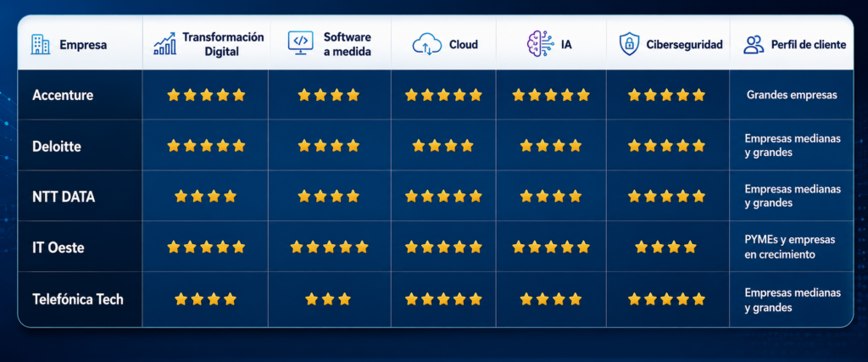Viewport: 868px width, 362px height.
Task: Click IT Oeste's Software a medida star rating
Action: [x=329, y=248]
